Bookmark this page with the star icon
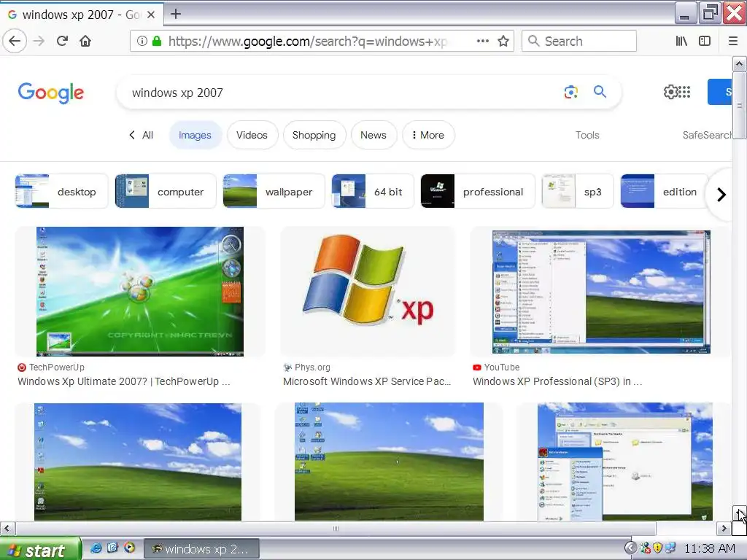The image size is (747, 560). (503, 41)
